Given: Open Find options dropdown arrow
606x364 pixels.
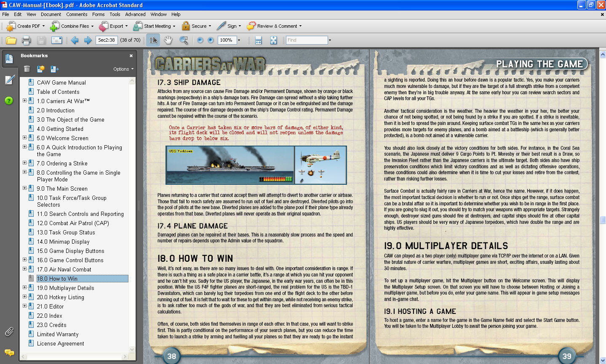Looking at the screenshot, I should coord(330,40).
